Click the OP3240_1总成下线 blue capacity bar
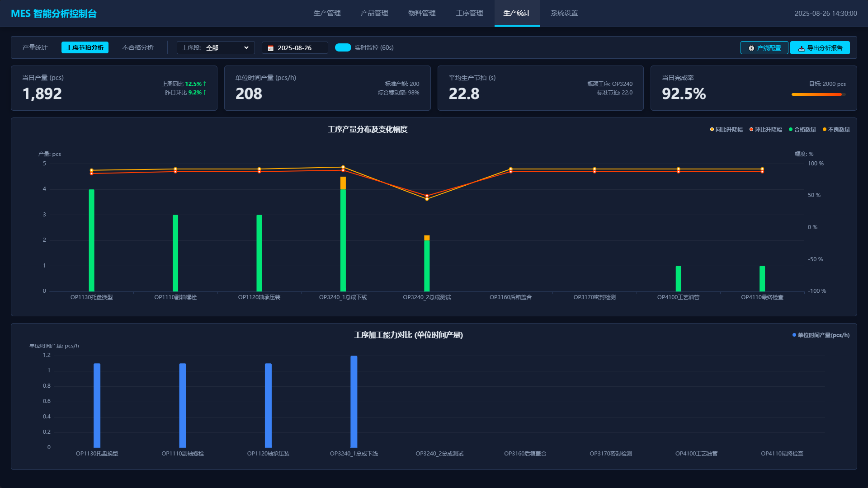The width and height of the screenshot is (868, 488). click(x=354, y=401)
